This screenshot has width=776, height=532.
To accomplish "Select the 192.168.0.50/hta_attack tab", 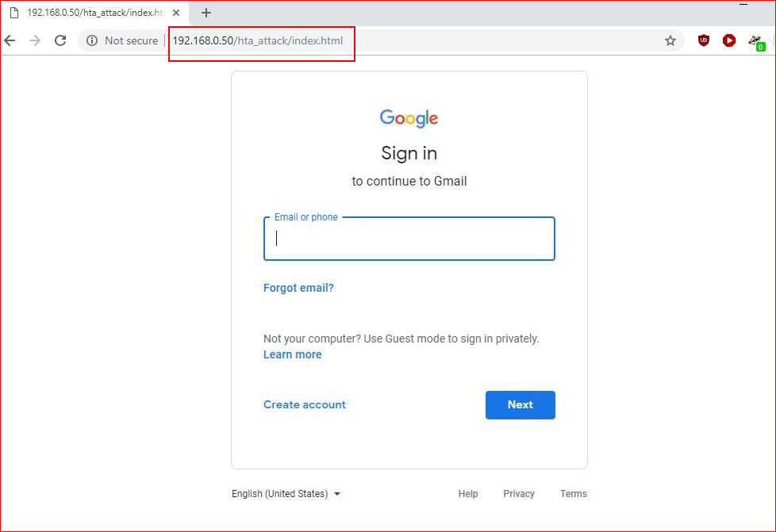I will pyautogui.click(x=94, y=13).
